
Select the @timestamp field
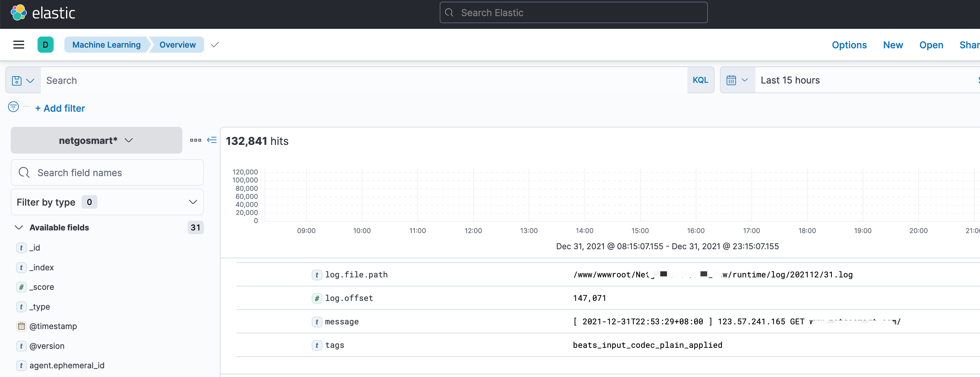click(x=53, y=326)
